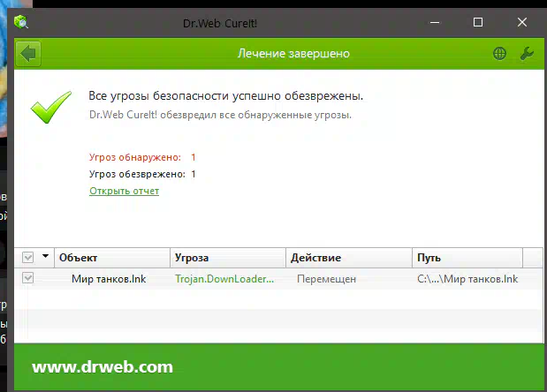Open the language globe icon

click(499, 54)
